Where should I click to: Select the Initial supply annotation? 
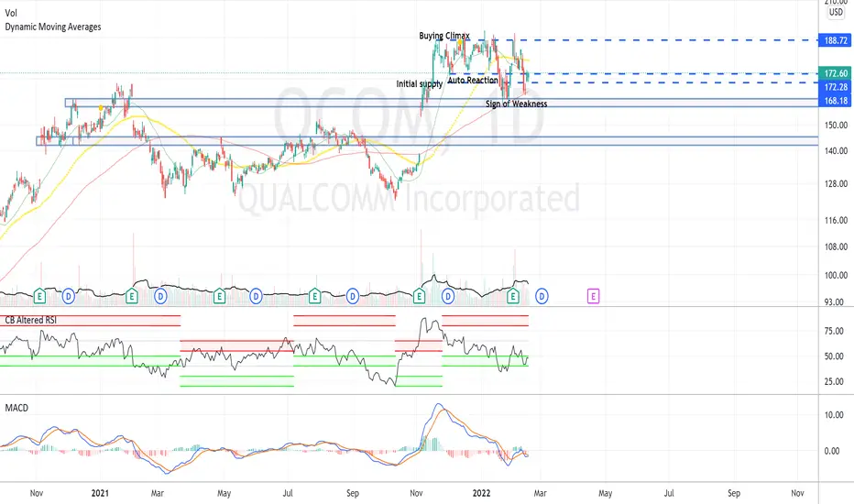(420, 83)
